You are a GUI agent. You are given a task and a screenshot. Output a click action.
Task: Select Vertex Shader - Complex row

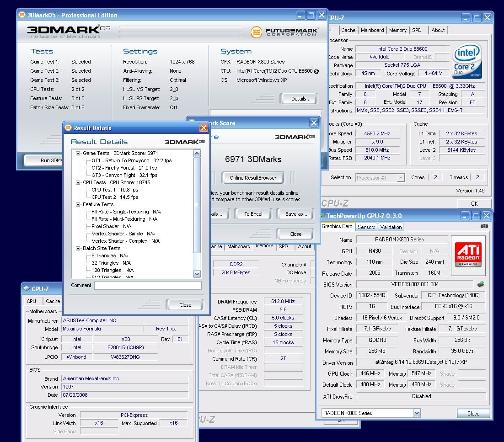pos(126,241)
